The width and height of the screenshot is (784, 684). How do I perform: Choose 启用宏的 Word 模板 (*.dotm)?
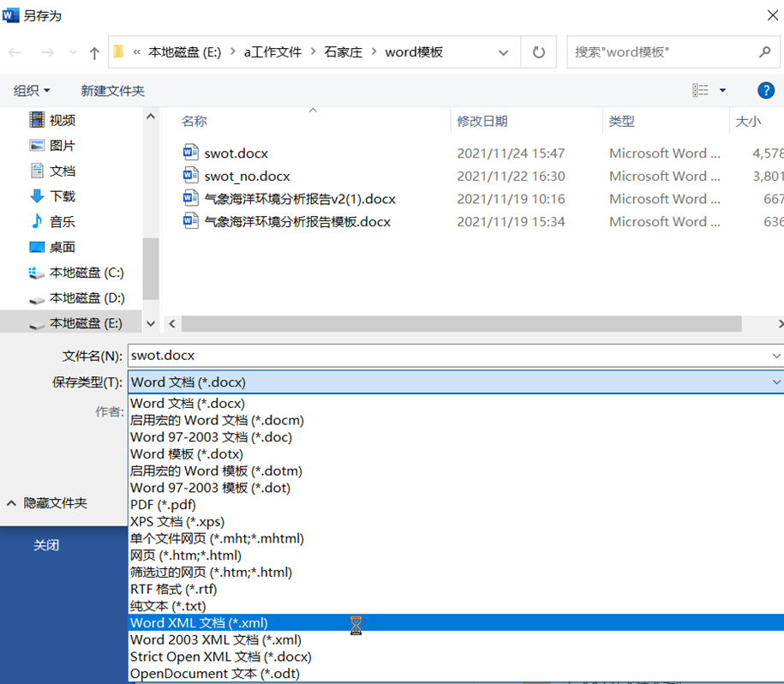[456, 471]
